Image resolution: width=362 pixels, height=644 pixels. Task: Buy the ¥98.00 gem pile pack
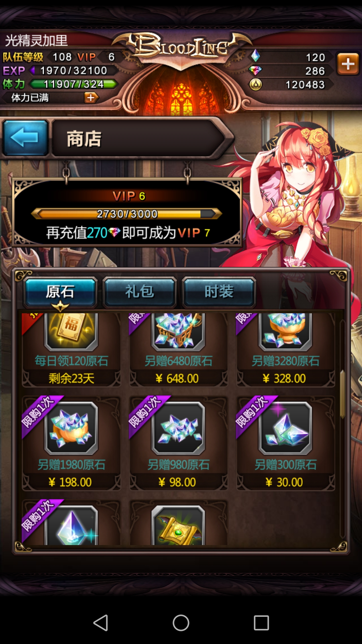point(178,443)
